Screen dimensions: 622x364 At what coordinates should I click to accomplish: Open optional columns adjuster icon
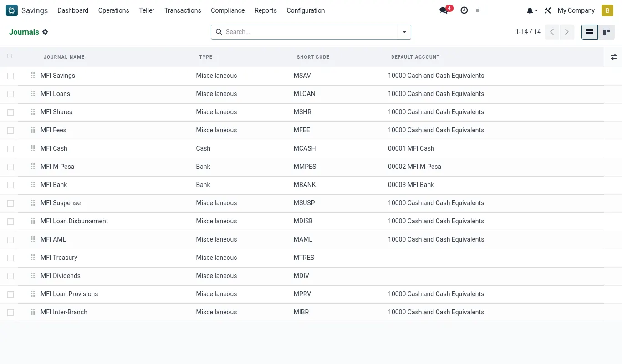[614, 57]
